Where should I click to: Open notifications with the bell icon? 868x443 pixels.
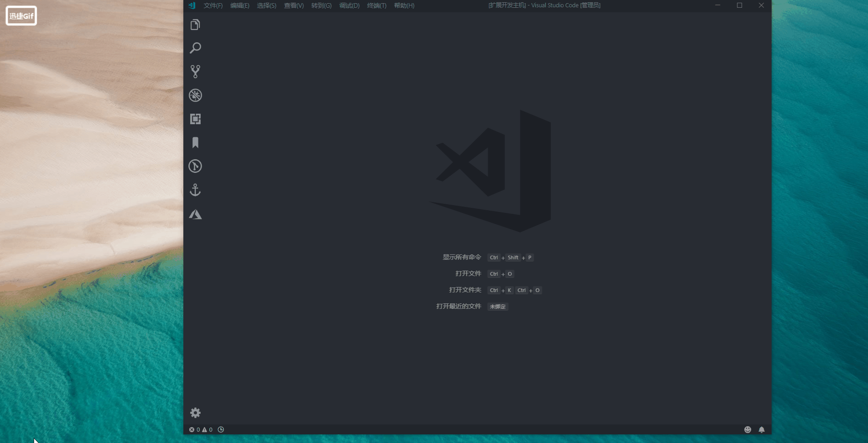tap(762, 429)
